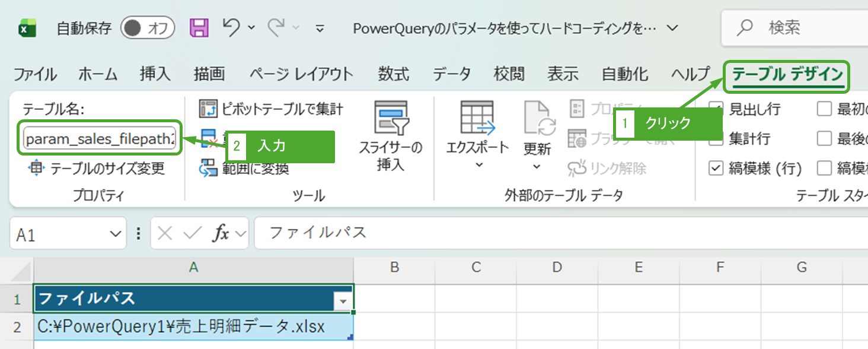The height and width of the screenshot is (349, 868).
Task: Uncheck the 縞模様 (行) banded rows checkbox
Action: point(716,169)
